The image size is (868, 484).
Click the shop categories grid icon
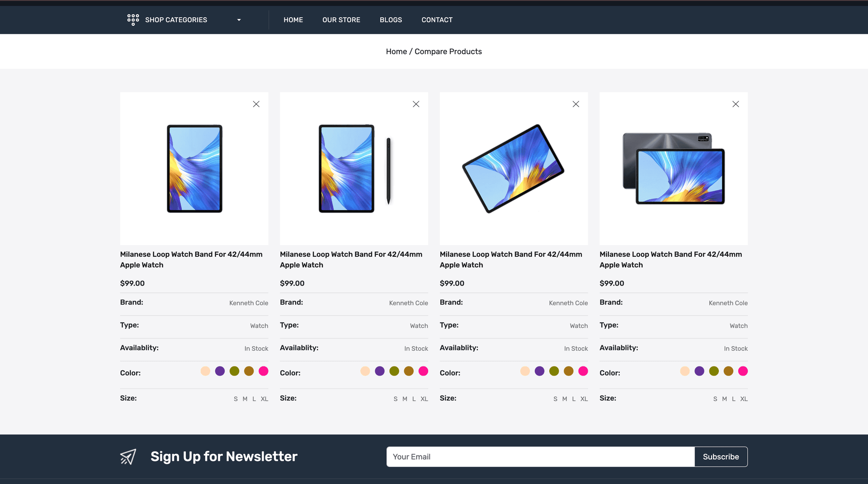133,20
